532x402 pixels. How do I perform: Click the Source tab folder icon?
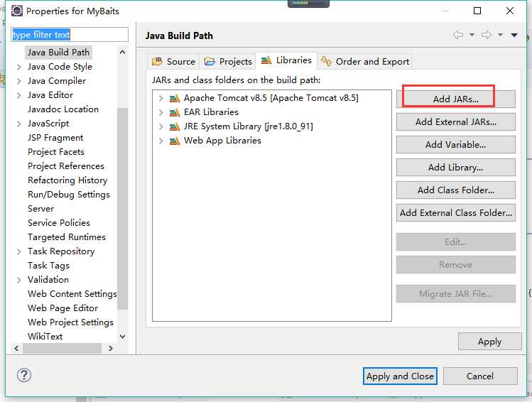coord(157,61)
